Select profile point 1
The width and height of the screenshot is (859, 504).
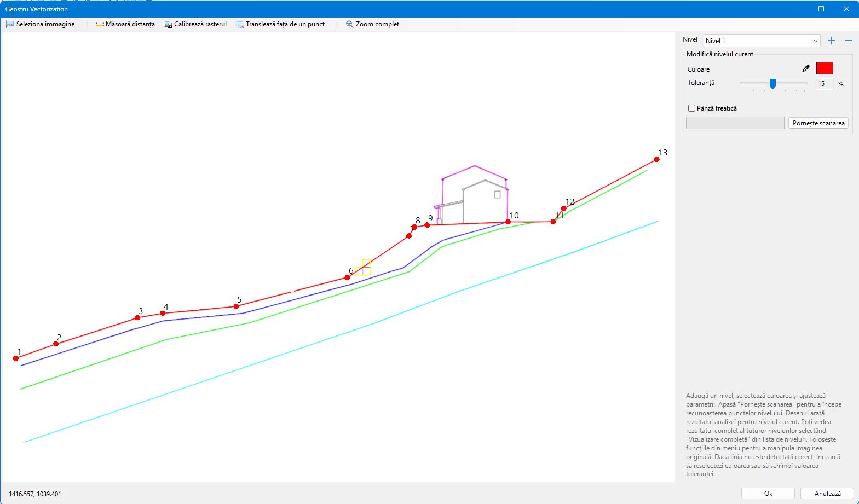coord(16,358)
